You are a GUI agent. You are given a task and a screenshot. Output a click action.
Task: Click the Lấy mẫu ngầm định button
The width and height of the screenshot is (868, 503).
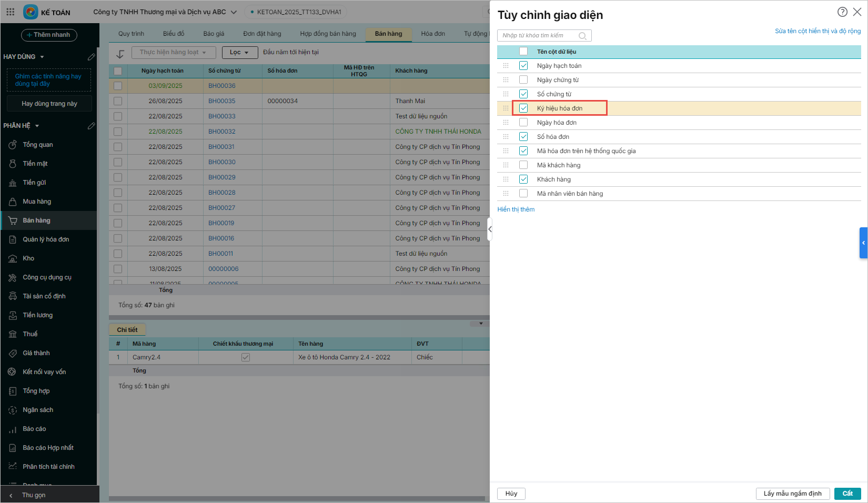pyautogui.click(x=792, y=494)
